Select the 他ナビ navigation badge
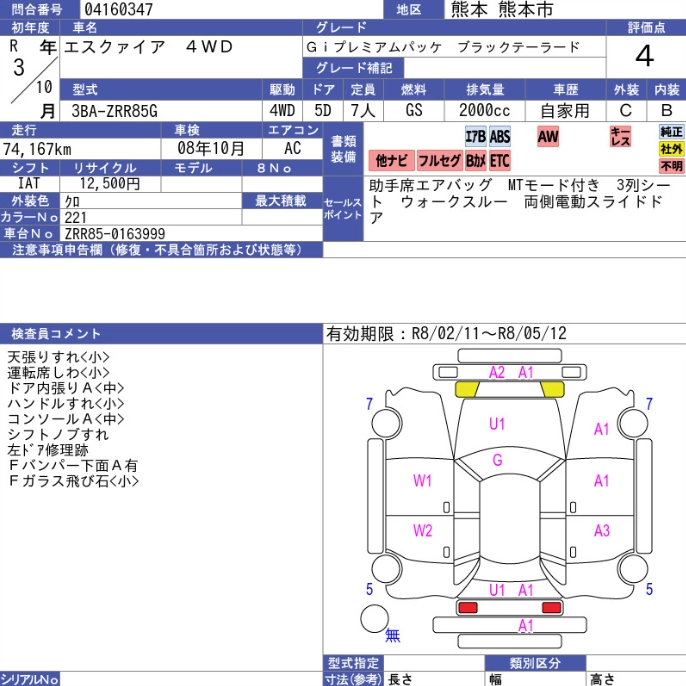Image resolution: width=686 pixels, height=686 pixels. click(x=390, y=160)
